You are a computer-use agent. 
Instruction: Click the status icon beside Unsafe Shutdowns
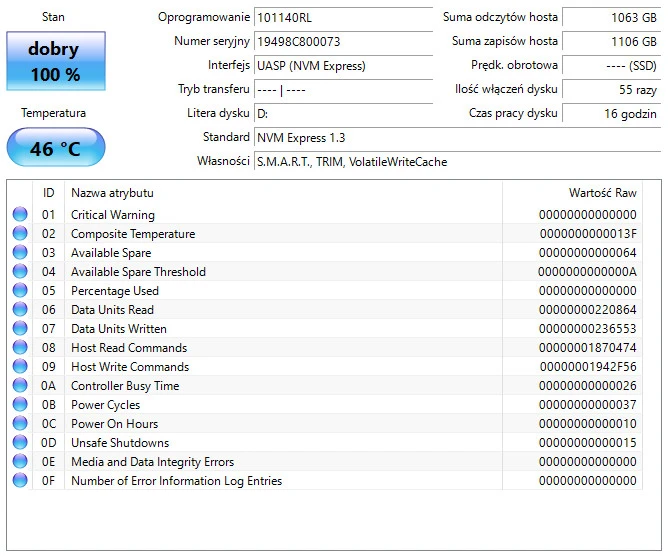point(20,443)
